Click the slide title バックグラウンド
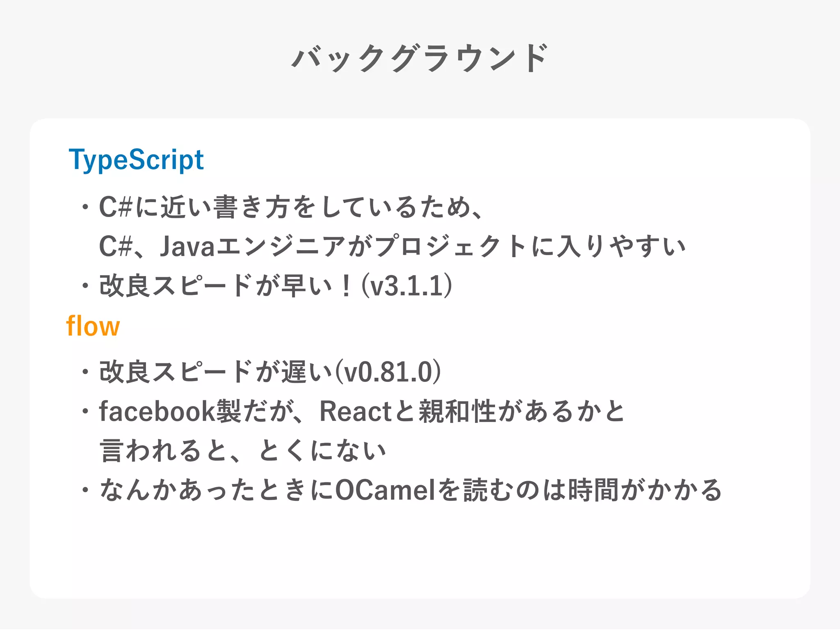 [x=420, y=59]
